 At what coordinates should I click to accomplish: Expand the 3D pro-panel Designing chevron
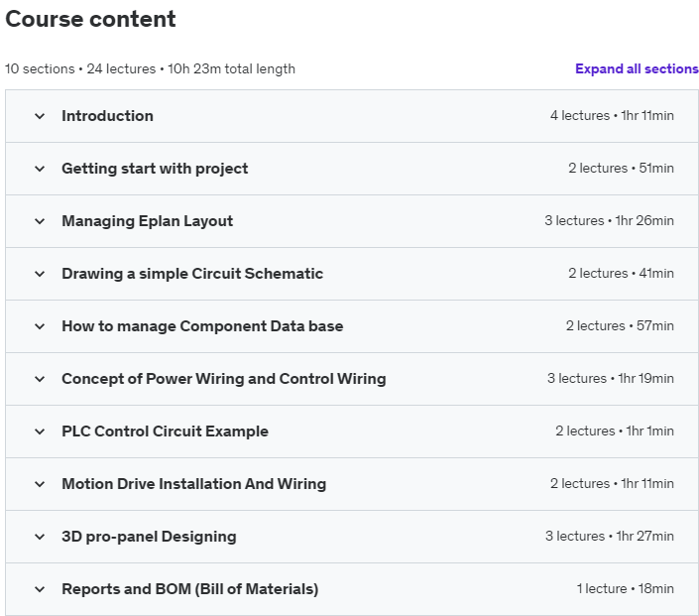(40, 537)
